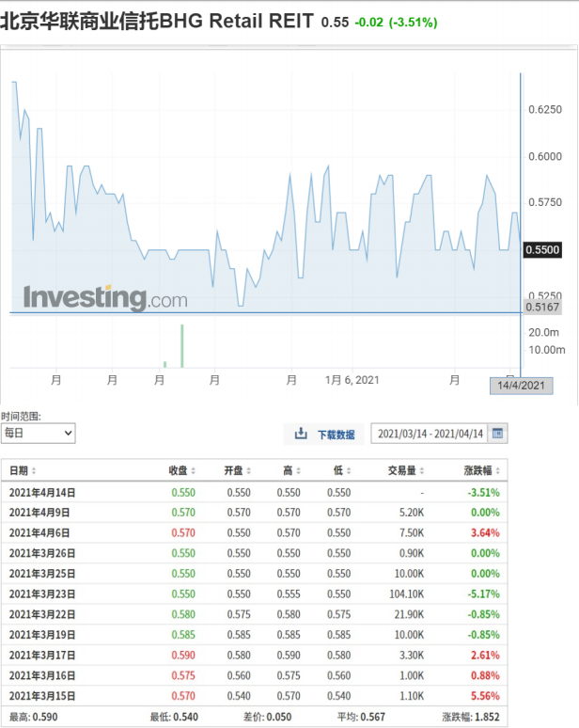Click the 7.50K volume value
This screenshot has width=579, height=728.
pos(412,533)
